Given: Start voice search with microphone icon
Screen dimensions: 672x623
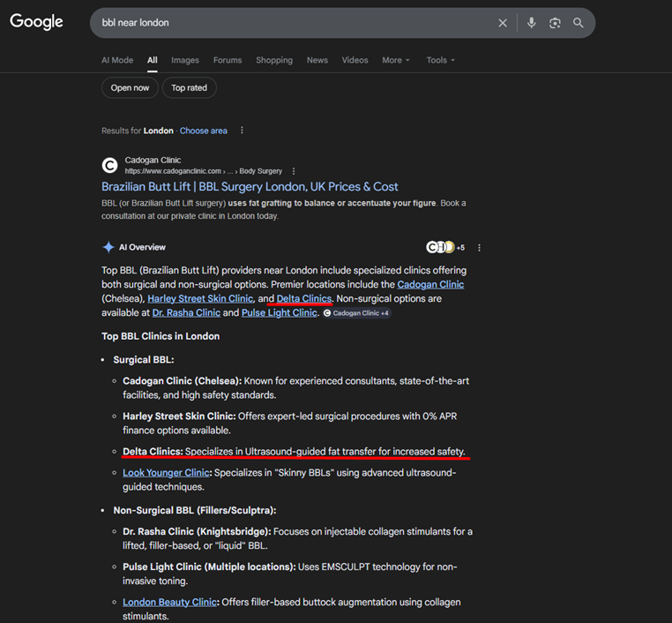Looking at the screenshot, I should (x=531, y=23).
